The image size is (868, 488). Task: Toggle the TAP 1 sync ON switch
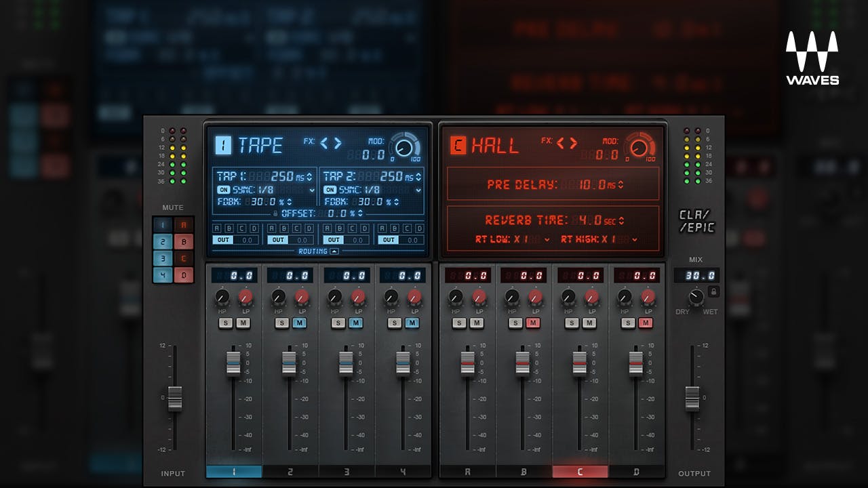224,190
